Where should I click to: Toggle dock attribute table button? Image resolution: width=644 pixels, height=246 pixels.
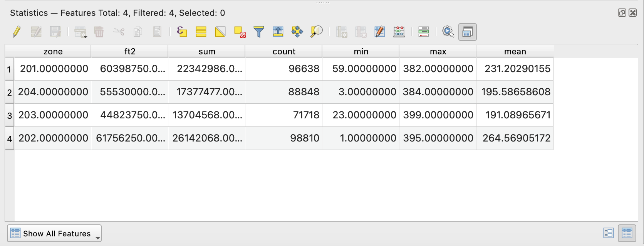(468, 32)
